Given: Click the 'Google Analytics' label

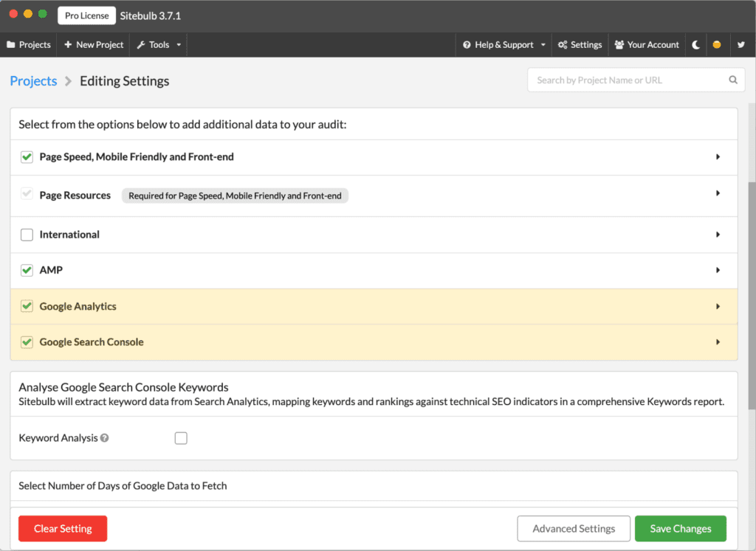Looking at the screenshot, I should point(78,306).
